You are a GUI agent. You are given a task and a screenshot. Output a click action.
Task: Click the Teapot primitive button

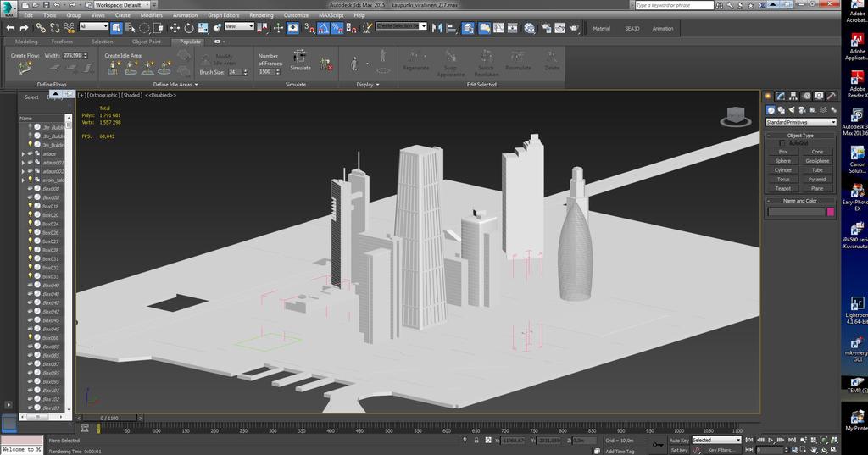click(782, 188)
